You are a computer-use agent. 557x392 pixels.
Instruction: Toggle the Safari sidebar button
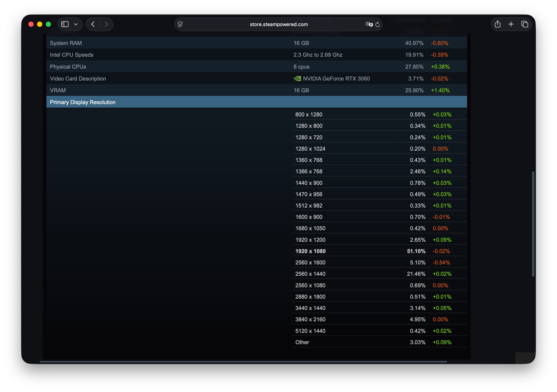pos(65,24)
